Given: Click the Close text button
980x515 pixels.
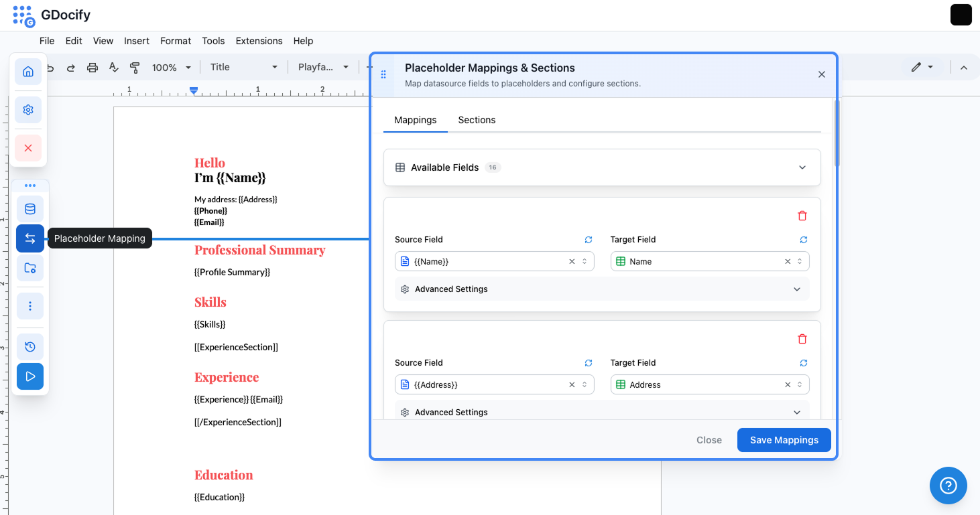Looking at the screenshot, I should (x=709, y=440).
